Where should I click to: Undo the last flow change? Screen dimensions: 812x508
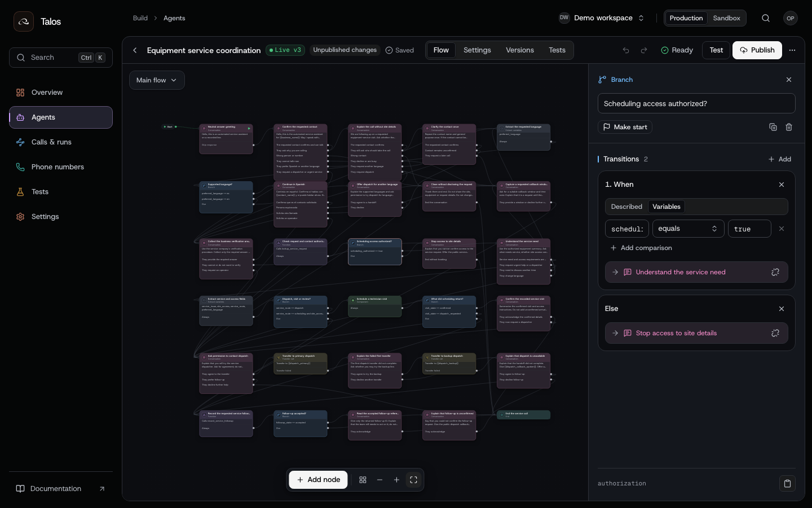point(626,50)
